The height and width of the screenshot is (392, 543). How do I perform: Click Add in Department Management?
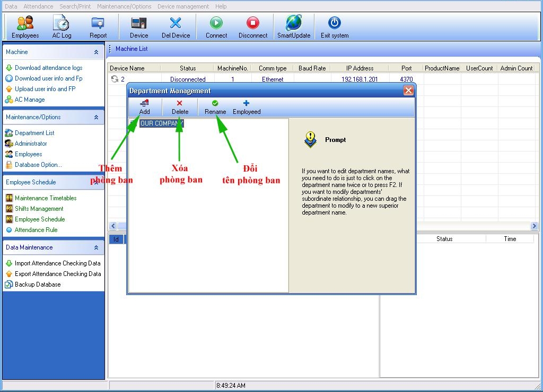click(144, 107)
